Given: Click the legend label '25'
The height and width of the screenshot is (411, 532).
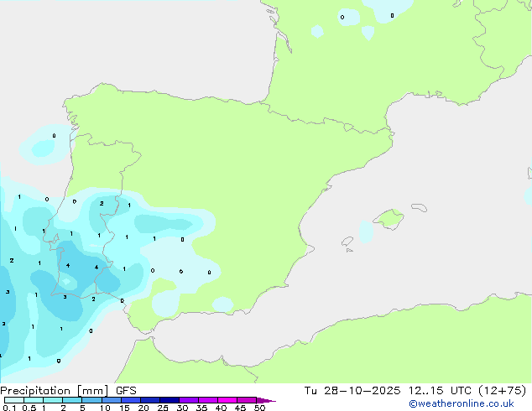Looking at the screenshot, I should tap(163, 408).
